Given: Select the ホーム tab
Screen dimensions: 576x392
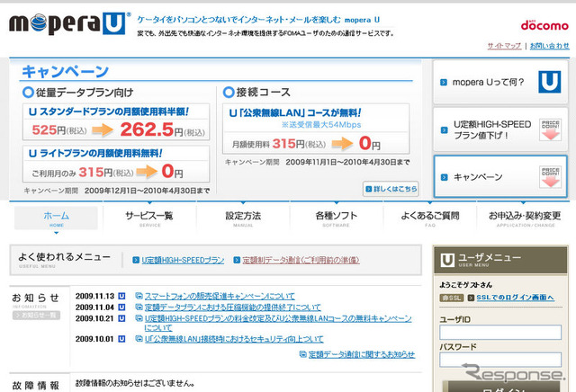Looking at the screenshot, I should click(x=56, y=218).
